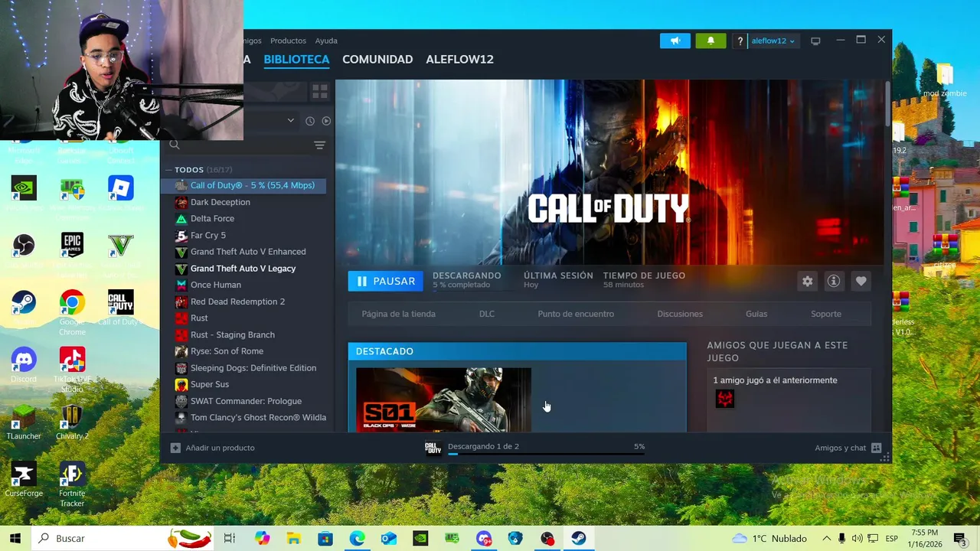The image size is (980, 551).
Task: Click Fortnite Tracker desktop shortcut
Action: (x=72, y=484)
